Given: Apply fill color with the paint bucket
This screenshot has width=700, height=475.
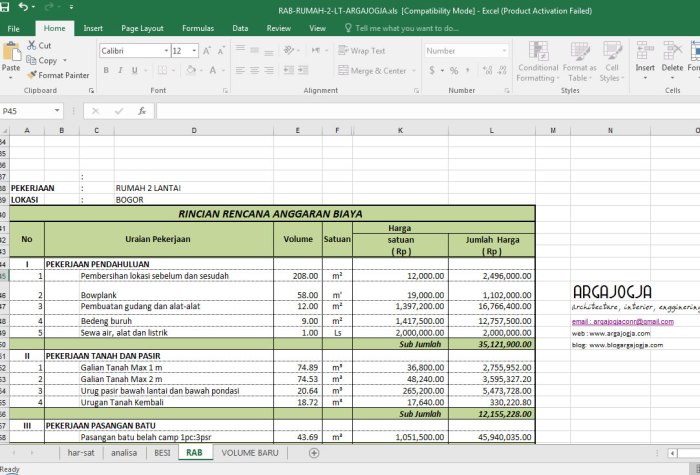Looking at the screenshot, I should [191, 70].
